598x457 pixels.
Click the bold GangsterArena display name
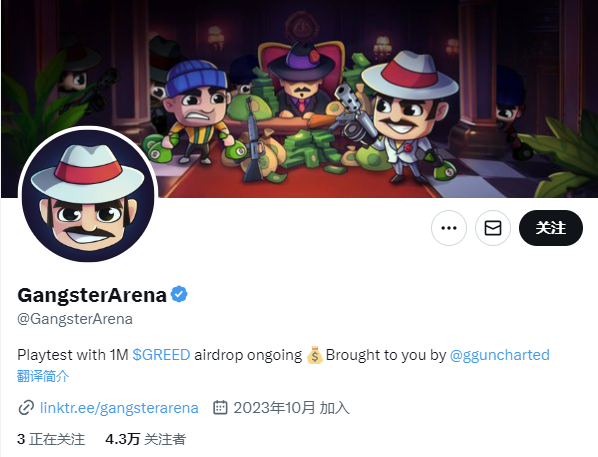pyautogui.click(x=92, y=295)
